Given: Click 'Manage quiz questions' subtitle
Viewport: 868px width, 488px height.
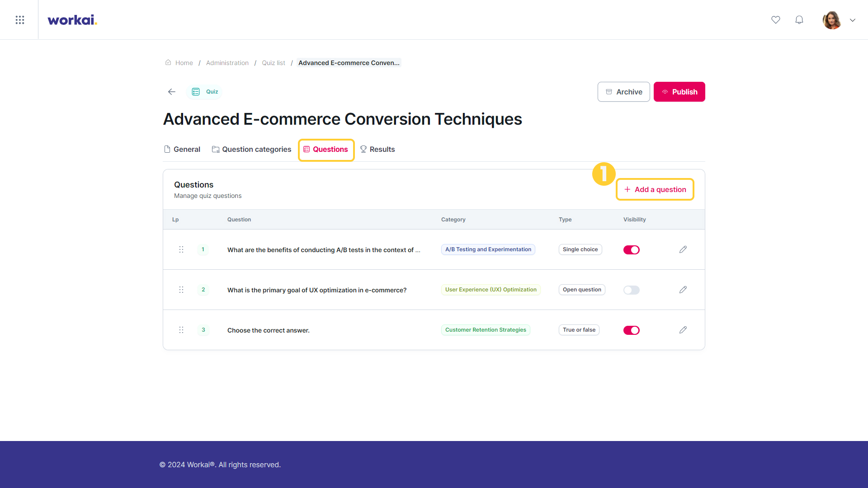Looking at the screenshot, I should 208,196.
